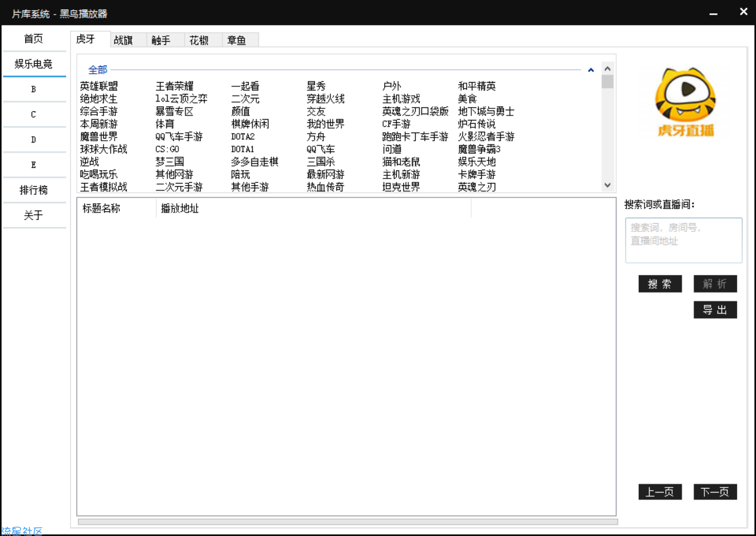Pick the 综合手游 category
The height and width of the screenshot is (536, 756).
pos(99,112)
